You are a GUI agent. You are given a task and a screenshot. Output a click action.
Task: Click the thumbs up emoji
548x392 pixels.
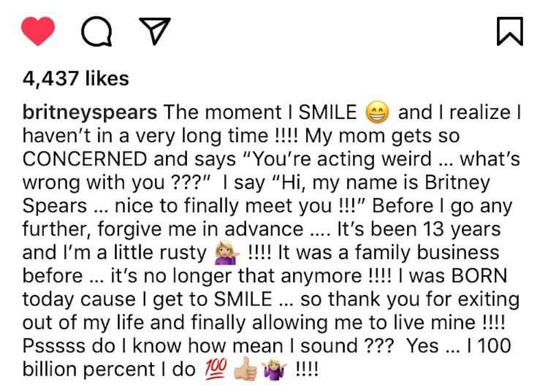246,368
